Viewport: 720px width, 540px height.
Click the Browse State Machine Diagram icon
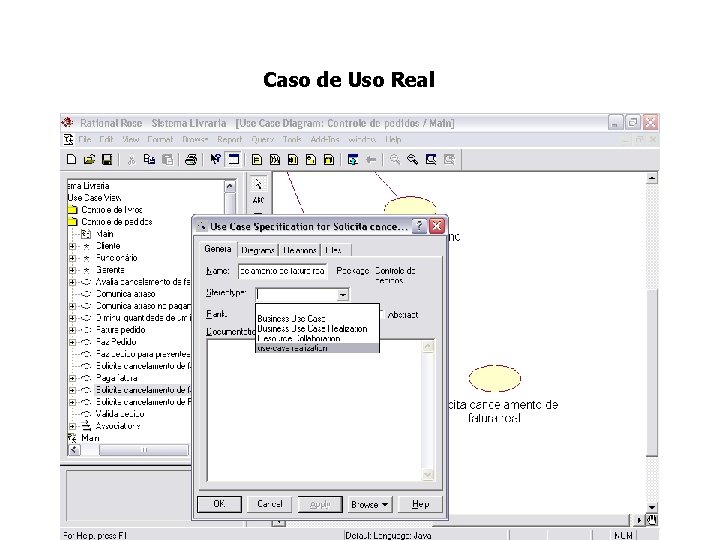coord(311,159)
